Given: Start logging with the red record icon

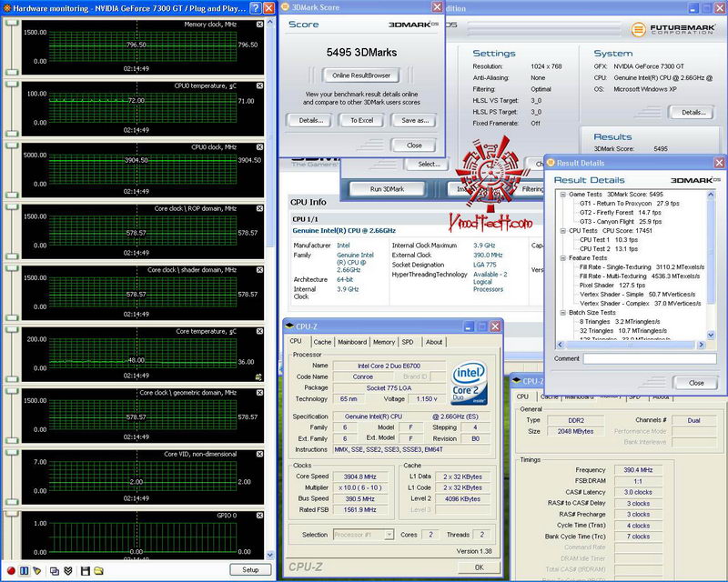Looking at the screenshot, I should (11, 570).
